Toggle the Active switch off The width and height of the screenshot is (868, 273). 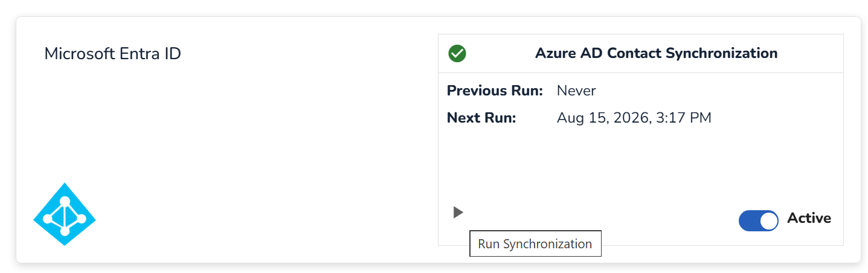tap(758, 221)
